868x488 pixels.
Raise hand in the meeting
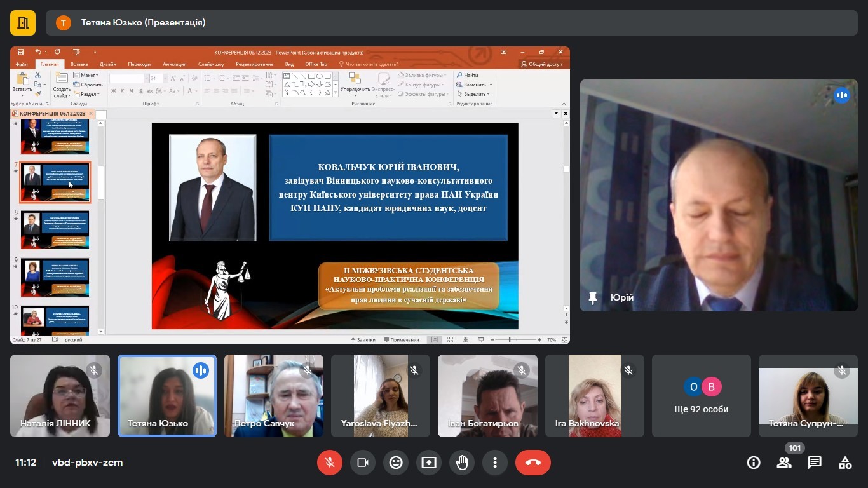point(462,463)
